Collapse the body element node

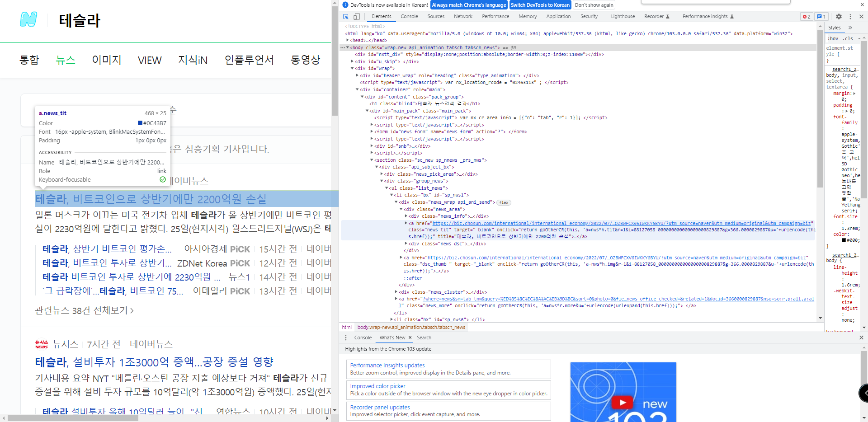348,47
